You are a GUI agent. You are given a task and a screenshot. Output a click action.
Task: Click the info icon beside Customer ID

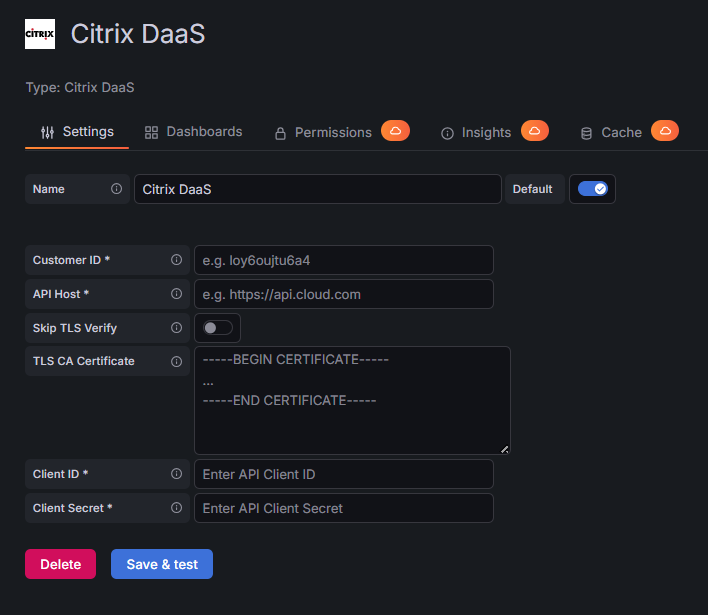pos(177,260)
